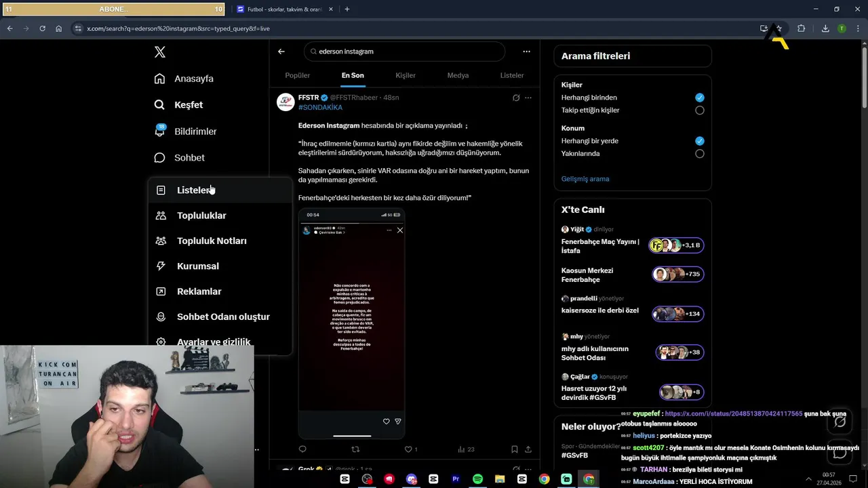Screen dimensions: 868x488
Task: Select 'Takip ettiğin kişiler' filter
Action: [700, 110]
